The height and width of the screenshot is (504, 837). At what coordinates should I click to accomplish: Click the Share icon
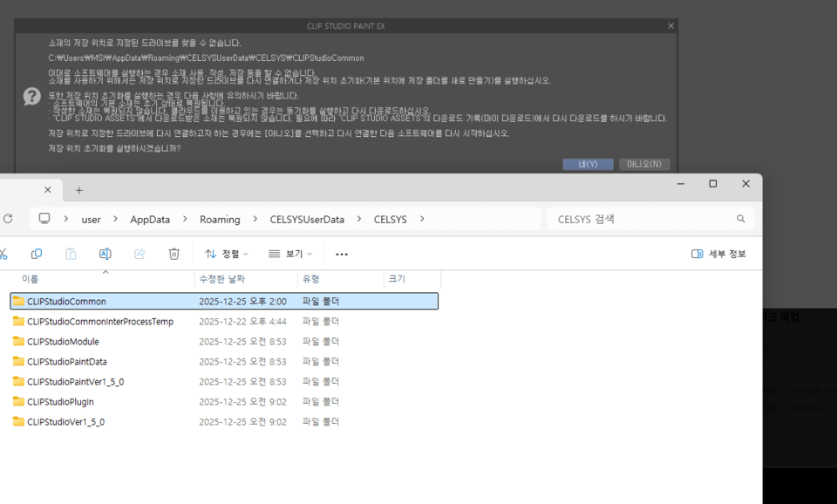coord(139,253)
